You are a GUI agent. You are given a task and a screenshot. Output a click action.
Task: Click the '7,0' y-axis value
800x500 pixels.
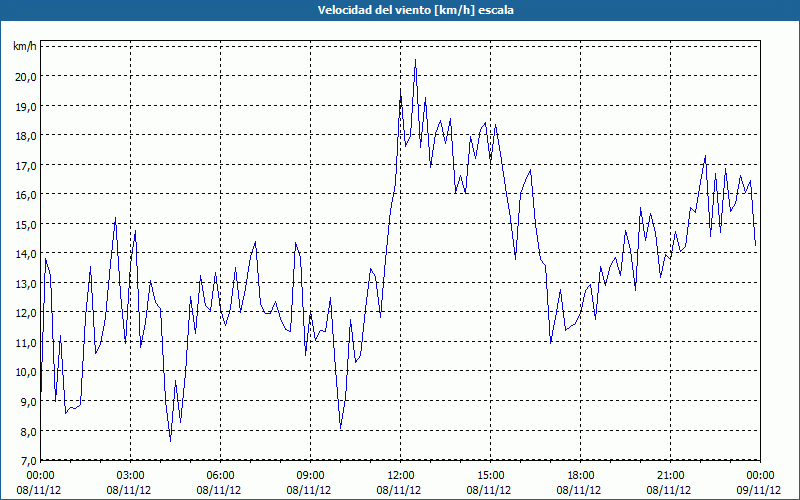28,461
